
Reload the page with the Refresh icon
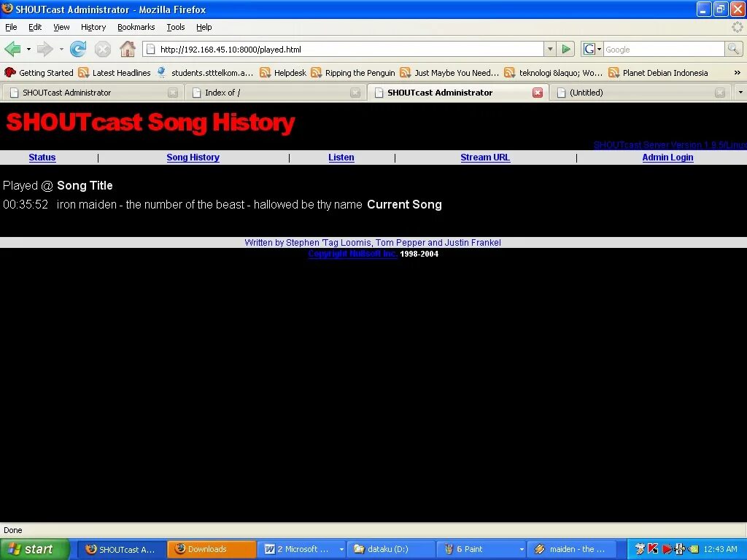[x=78, y=49]
